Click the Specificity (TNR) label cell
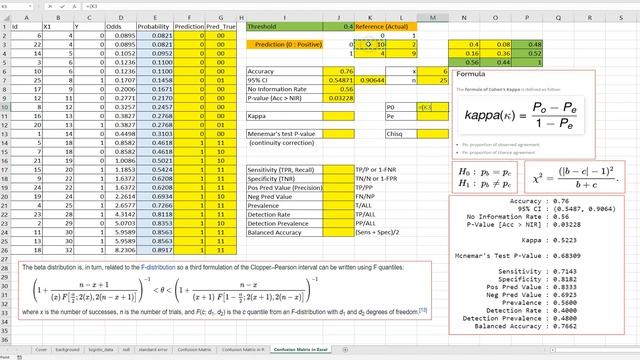Viewport: 640px width, 360px height. pos(284,178)
